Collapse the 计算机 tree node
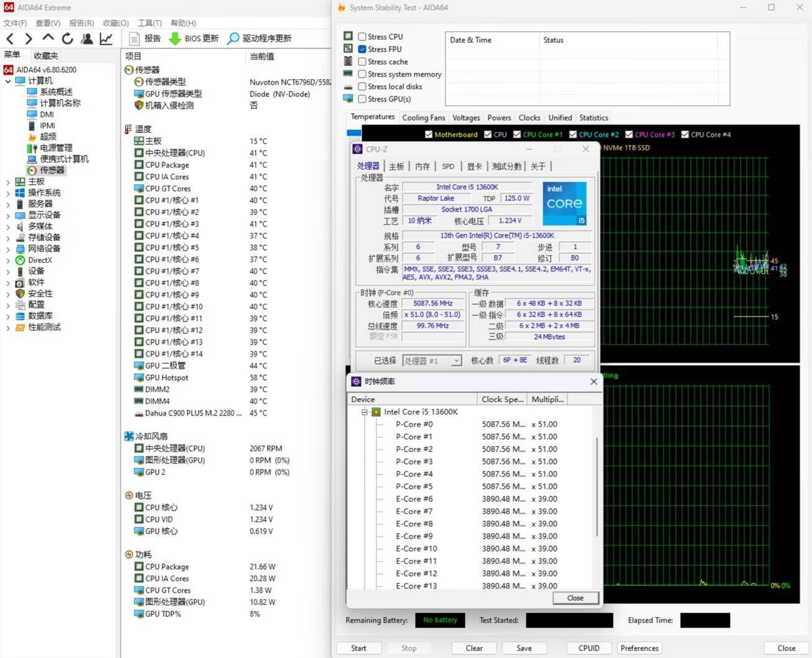 click(x=8, y=81)
